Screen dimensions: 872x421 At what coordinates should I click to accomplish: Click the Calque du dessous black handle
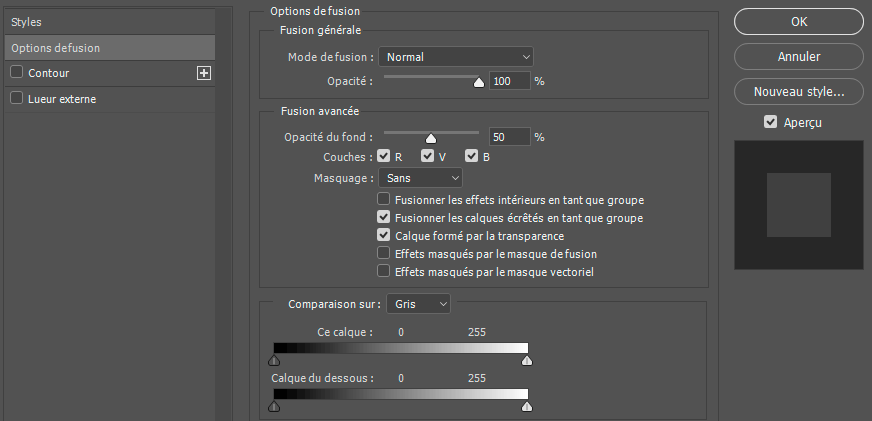[274, 407]
